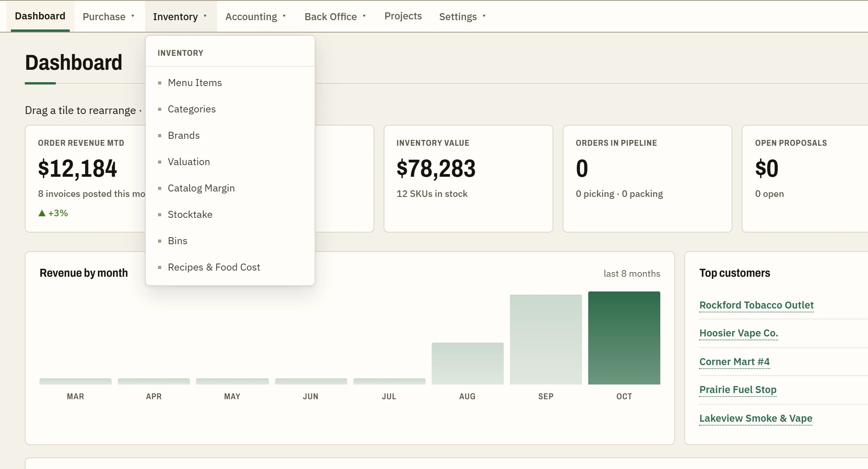This screenshot has width=868, height=469.
Task: Click the Orders in Pipeline tile
Action: coord(647,179)
